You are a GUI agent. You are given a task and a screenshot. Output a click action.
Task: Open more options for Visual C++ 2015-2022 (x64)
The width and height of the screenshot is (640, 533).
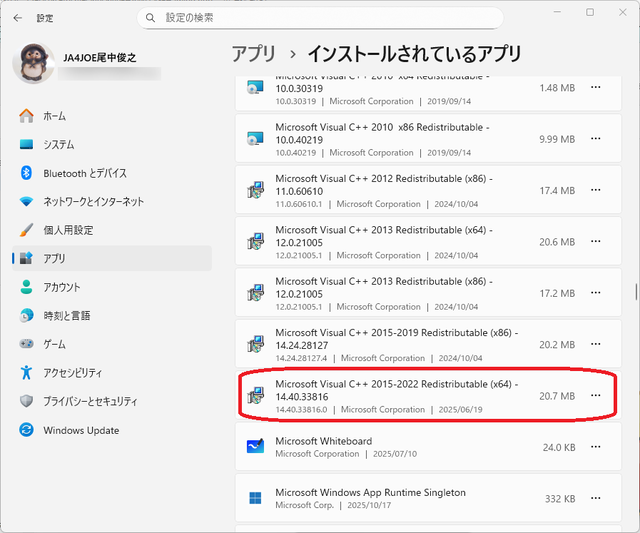pyautogui.click(x=596, y=396)
